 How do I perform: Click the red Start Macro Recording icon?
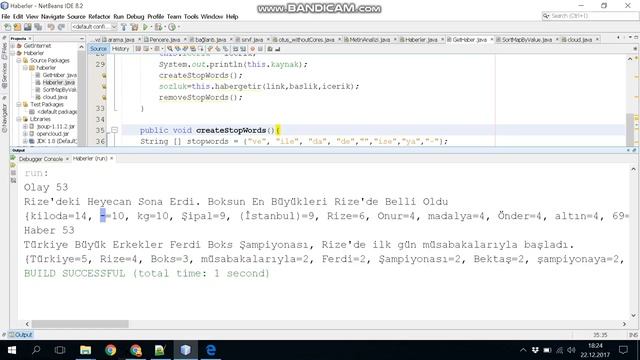click(x=252, y=49)
